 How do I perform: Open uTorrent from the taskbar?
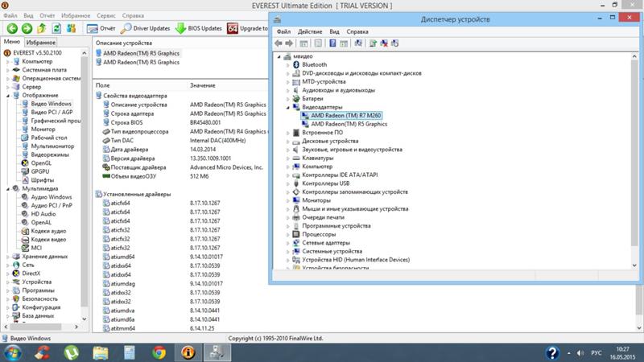click(x=72, y=353)
